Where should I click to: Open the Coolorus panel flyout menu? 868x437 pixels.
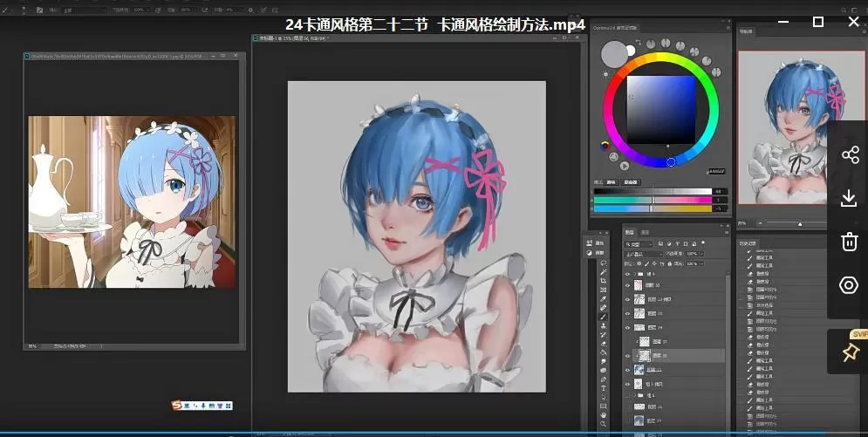(x=728, y=28)
